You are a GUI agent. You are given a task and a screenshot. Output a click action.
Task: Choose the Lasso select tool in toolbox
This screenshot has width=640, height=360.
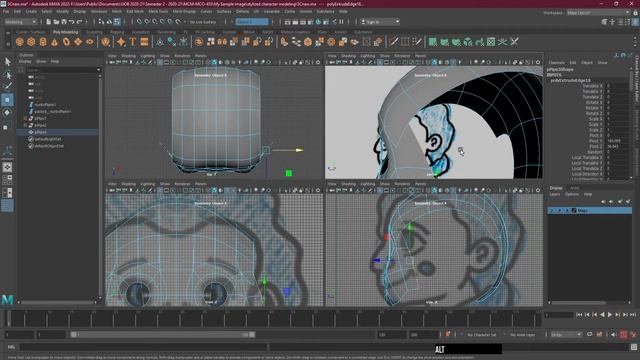pyautogui.click(x=7, y=75)
